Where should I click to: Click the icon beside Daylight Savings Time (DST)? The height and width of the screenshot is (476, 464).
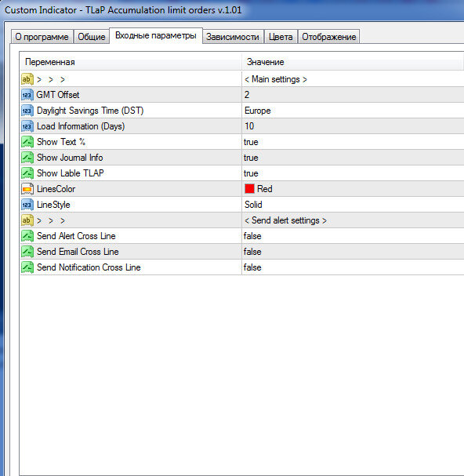pos(27,111)
